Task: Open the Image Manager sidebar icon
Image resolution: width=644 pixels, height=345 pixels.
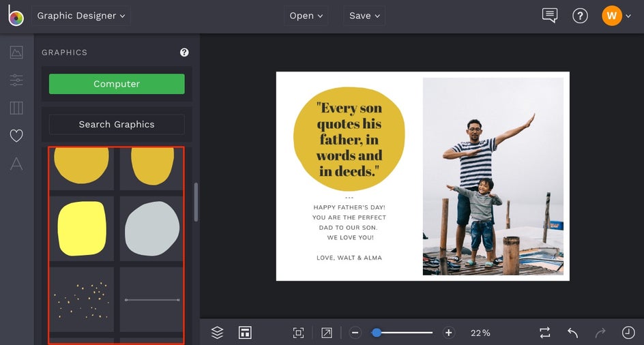Action: [16, 52]
